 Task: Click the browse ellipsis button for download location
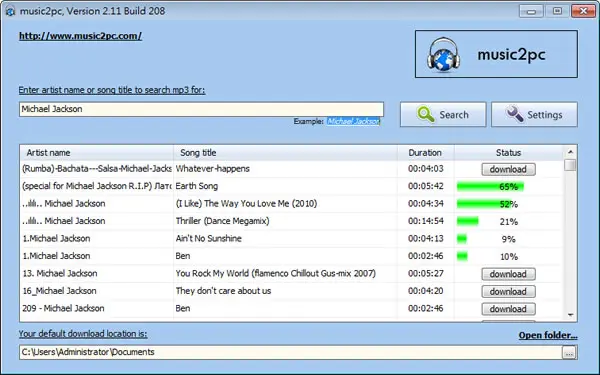click(569, 352)
